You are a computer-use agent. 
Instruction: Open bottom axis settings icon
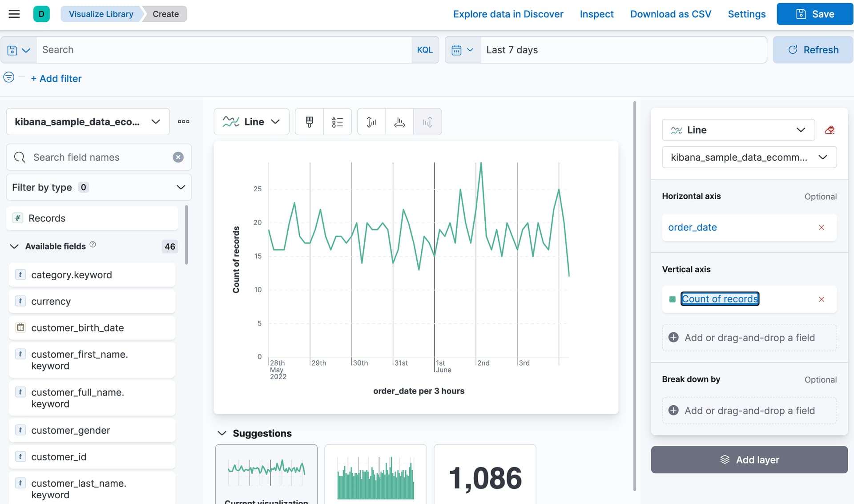[399, 121]
